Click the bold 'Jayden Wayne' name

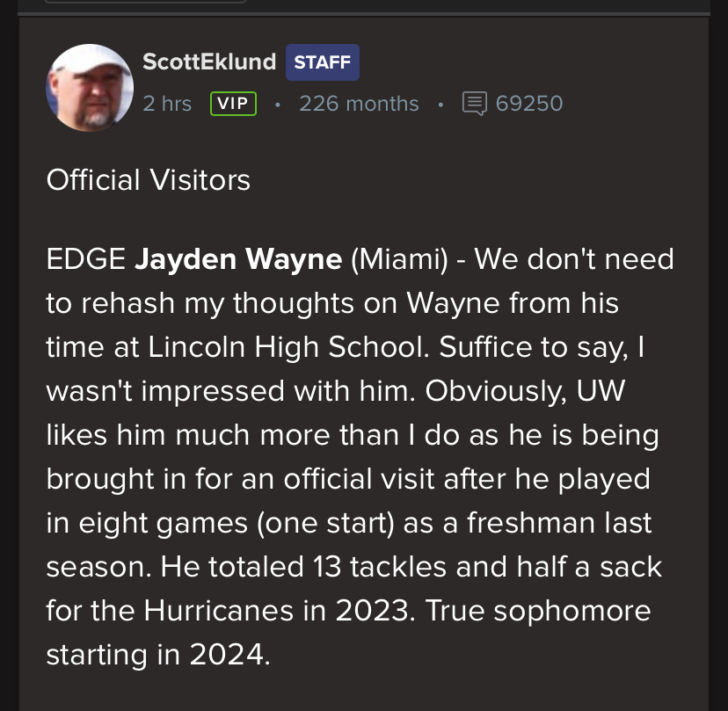tap(238, 259)
